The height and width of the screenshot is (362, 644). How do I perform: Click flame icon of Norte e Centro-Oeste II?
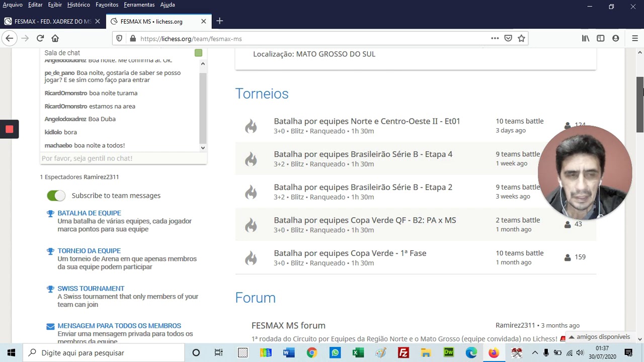point(251,126)
